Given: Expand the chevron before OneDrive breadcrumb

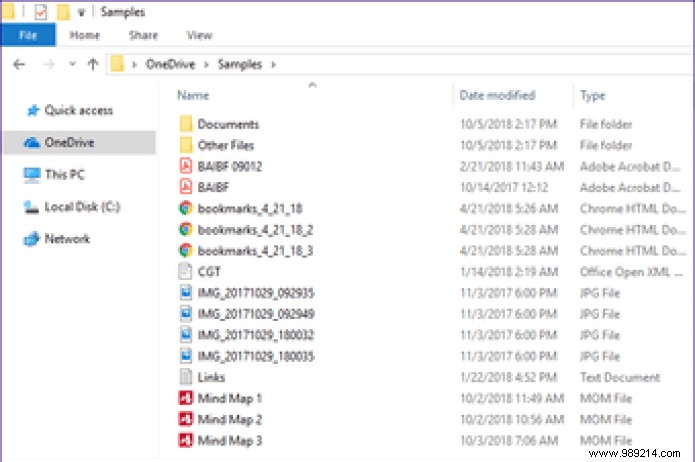Looking at the screenshot, I should [134, 65].
